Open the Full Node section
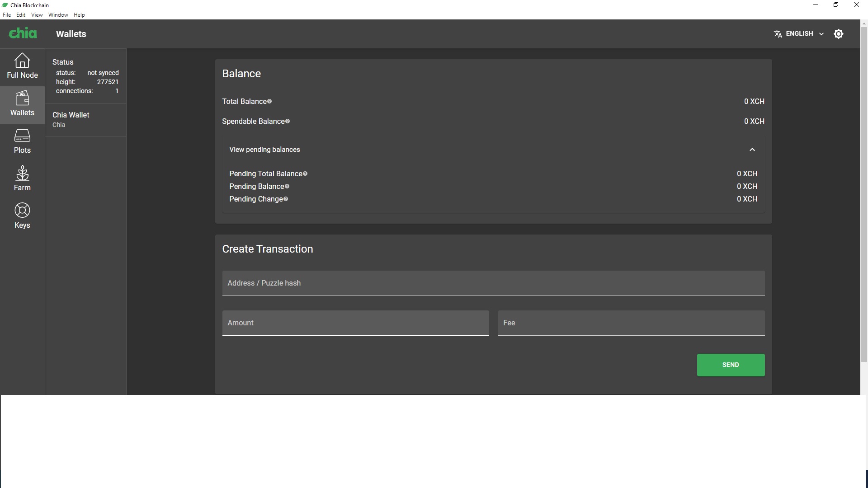The height and width of the screenshot is (488, 868). [x=22, y=66]
